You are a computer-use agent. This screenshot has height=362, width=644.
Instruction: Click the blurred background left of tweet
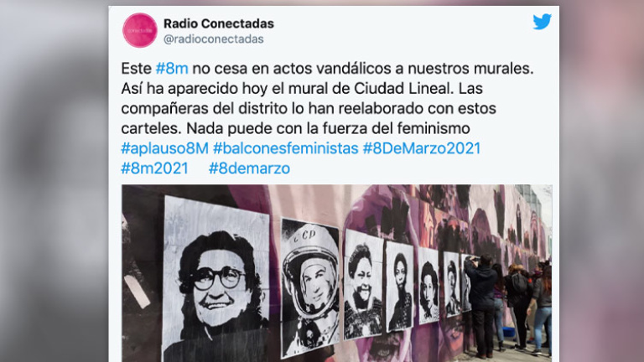55,181
